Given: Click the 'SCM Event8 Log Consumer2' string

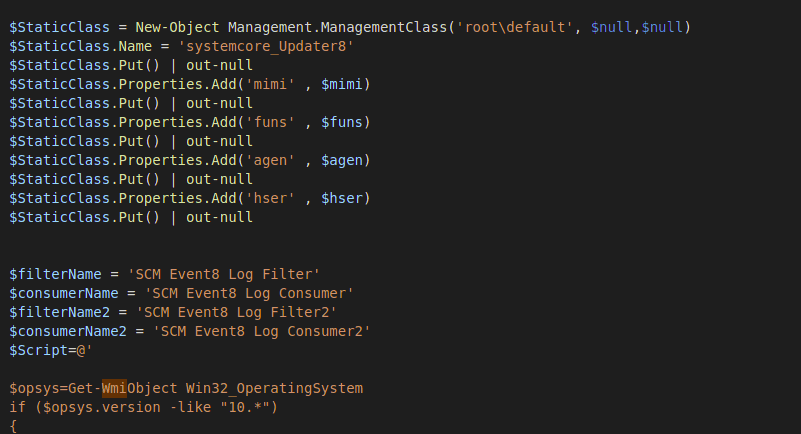Looking at the screenshot, I should 261,331.
